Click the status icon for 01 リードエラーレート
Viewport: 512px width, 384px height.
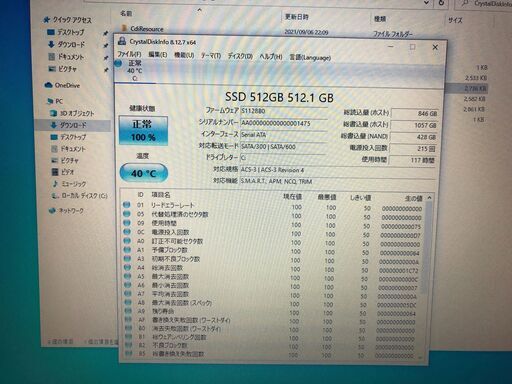pos(126,205)
